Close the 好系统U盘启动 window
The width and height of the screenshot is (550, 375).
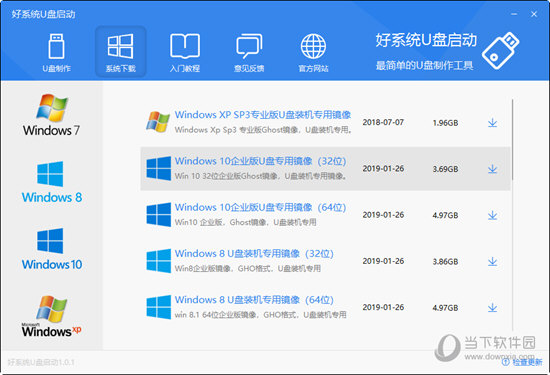point(534,14)
